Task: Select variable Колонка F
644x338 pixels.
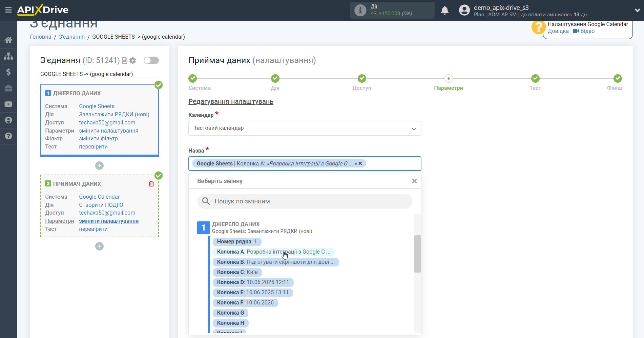Action: [245, 303]
